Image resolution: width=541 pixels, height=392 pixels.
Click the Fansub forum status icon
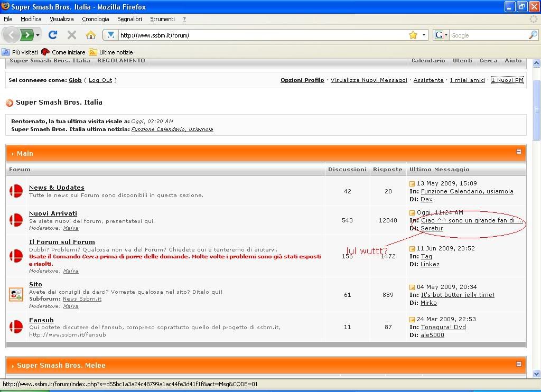click(16, 327)
